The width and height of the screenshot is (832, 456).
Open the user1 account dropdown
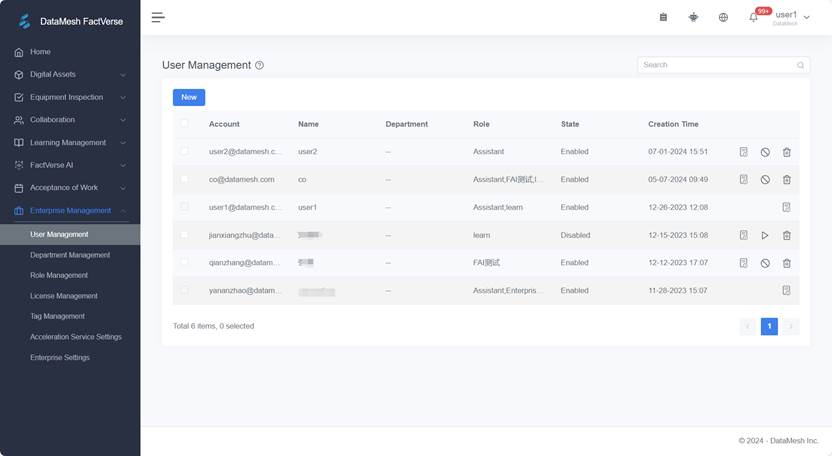tap(792, 17)
